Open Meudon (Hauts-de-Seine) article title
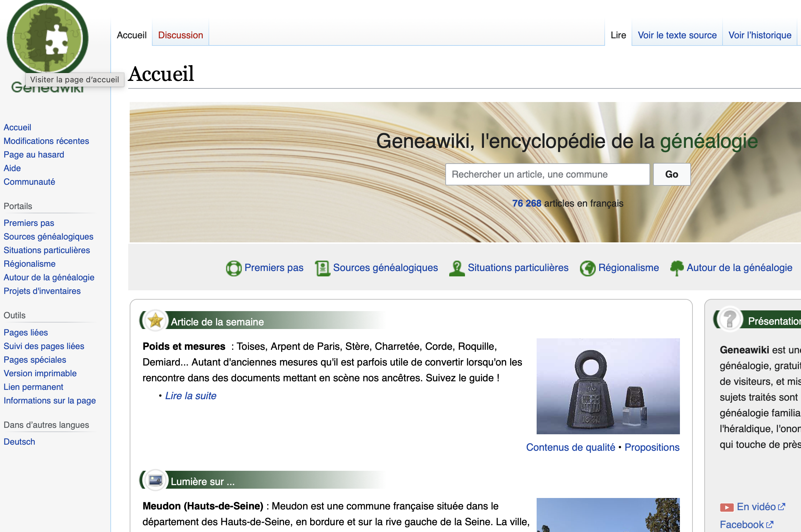This screenshot has width=801, height=532. [203, 506]
